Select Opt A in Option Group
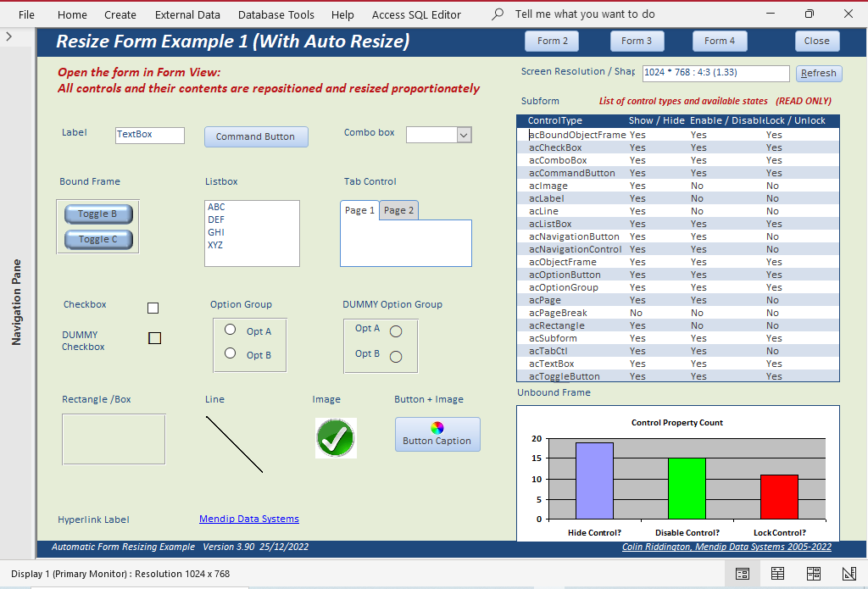This screenshot has width=868, height=589. pos(231,330)
